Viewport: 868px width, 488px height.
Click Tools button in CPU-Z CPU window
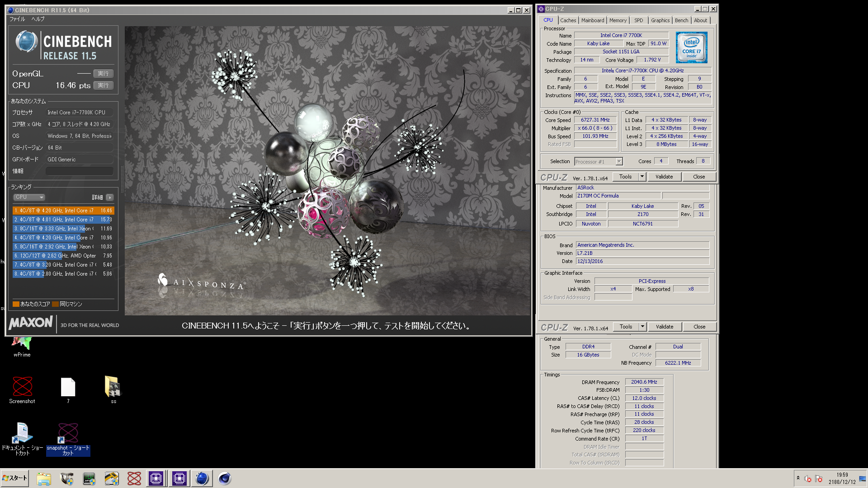[x=626, y=177]
